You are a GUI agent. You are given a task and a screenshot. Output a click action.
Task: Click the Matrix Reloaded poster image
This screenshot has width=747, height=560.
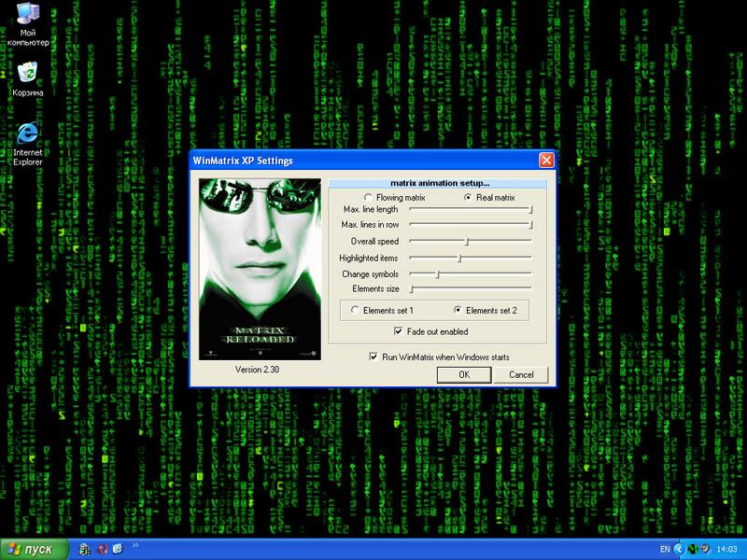pos(260,269)
